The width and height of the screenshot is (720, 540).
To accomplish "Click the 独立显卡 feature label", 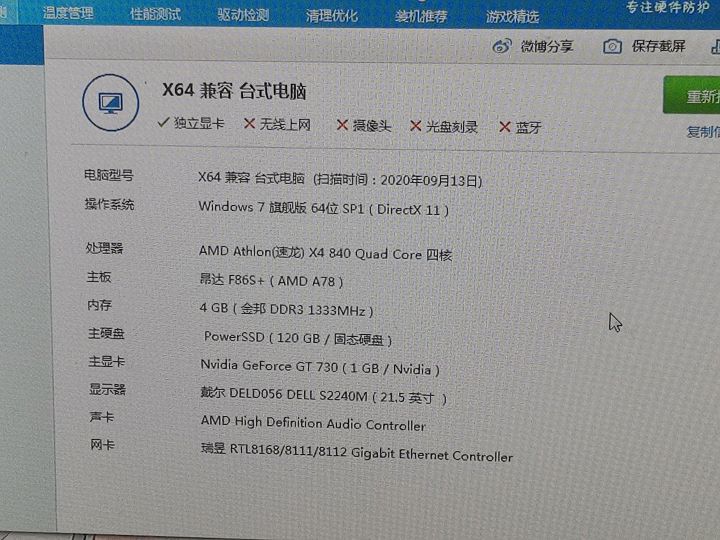I will click(199, 123).
